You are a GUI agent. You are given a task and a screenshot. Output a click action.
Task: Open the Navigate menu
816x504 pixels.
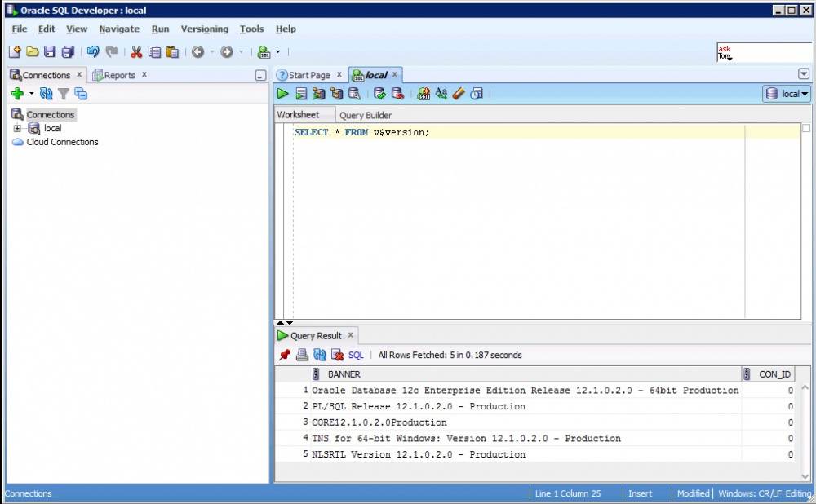point(119,29)
